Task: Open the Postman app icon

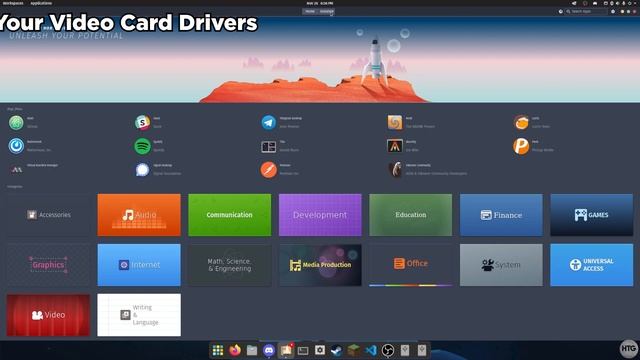Action: pyautogui.click(x=269, y=169)
